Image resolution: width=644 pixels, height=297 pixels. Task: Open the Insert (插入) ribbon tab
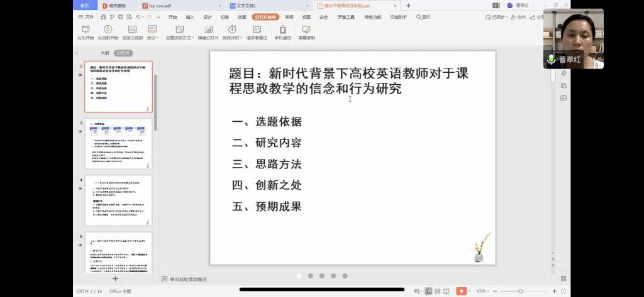tap(190, 18)
